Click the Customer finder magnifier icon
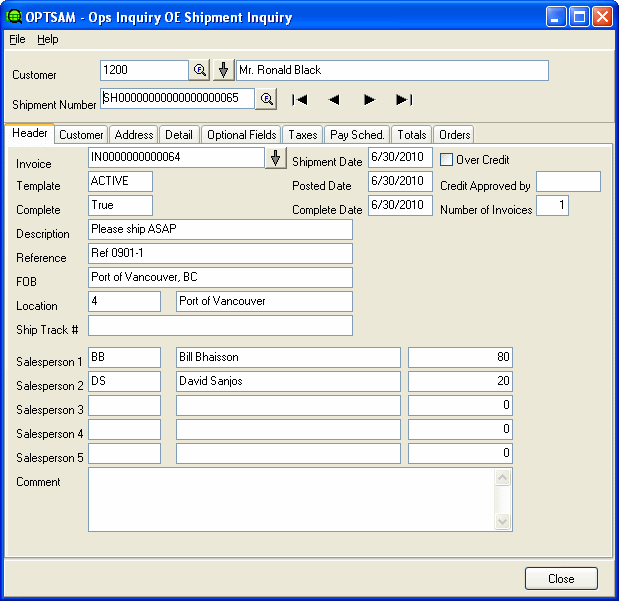The width and height of the screenshot is (619, 601). point(199,70)
